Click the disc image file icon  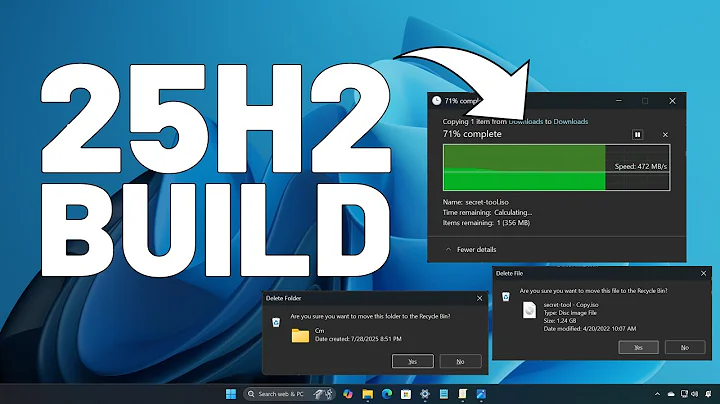click(x=529, y=310)
